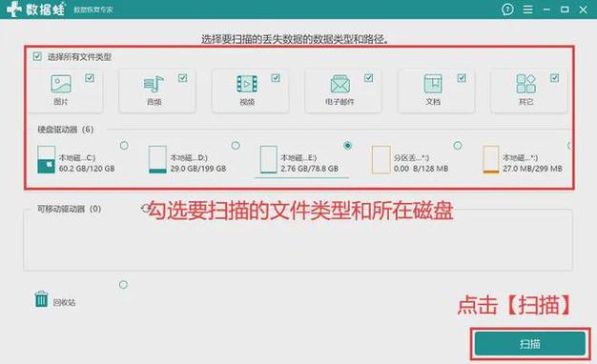Uncheck the 视频 (video) checkbox
The height and width of the screenshot is (364, 597).
pyautogui.click(x=276, y=78)
